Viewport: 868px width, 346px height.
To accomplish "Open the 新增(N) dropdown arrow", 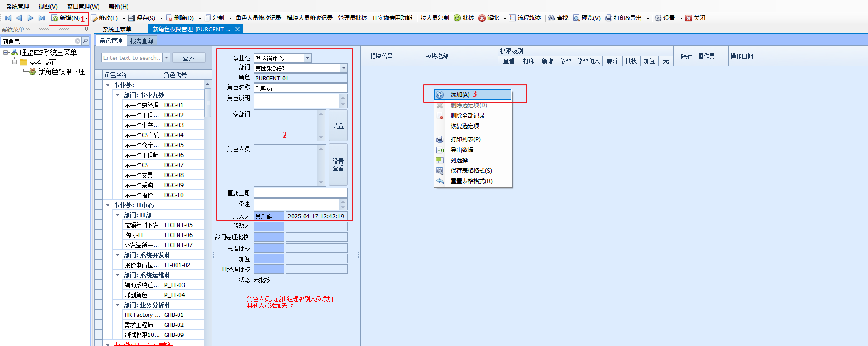I will pyautogui.click(x=86, y=18).
